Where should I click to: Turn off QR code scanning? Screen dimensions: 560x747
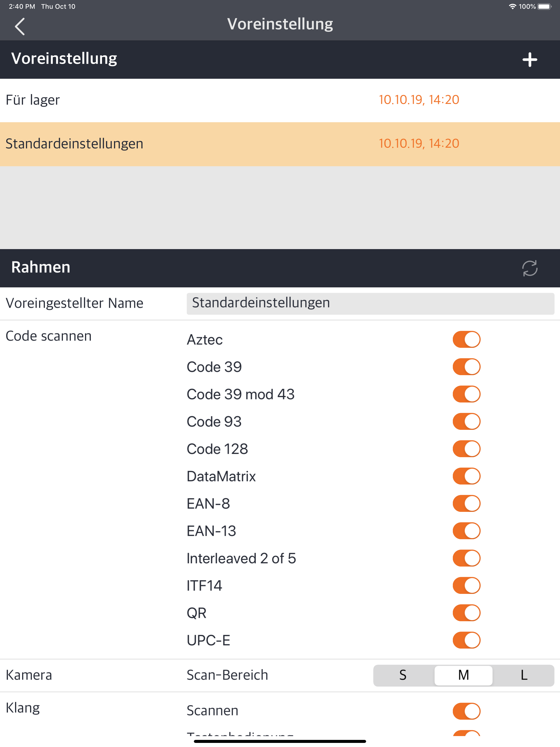pos(466,613)
